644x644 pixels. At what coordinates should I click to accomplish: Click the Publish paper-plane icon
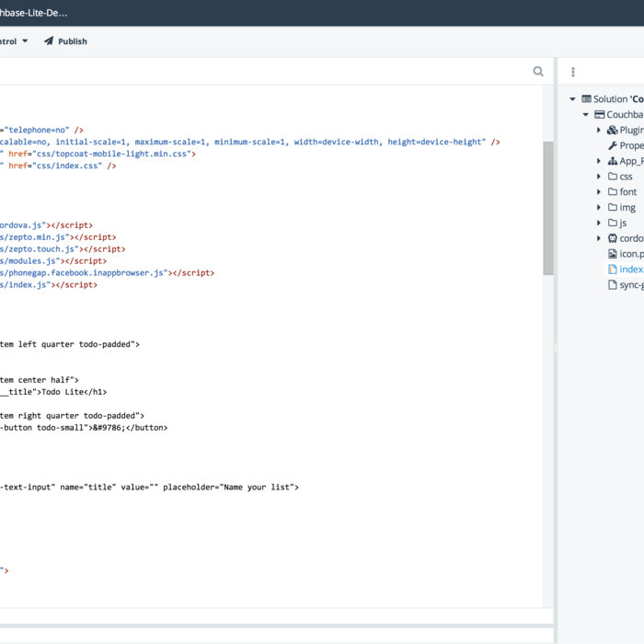(49, 40)
